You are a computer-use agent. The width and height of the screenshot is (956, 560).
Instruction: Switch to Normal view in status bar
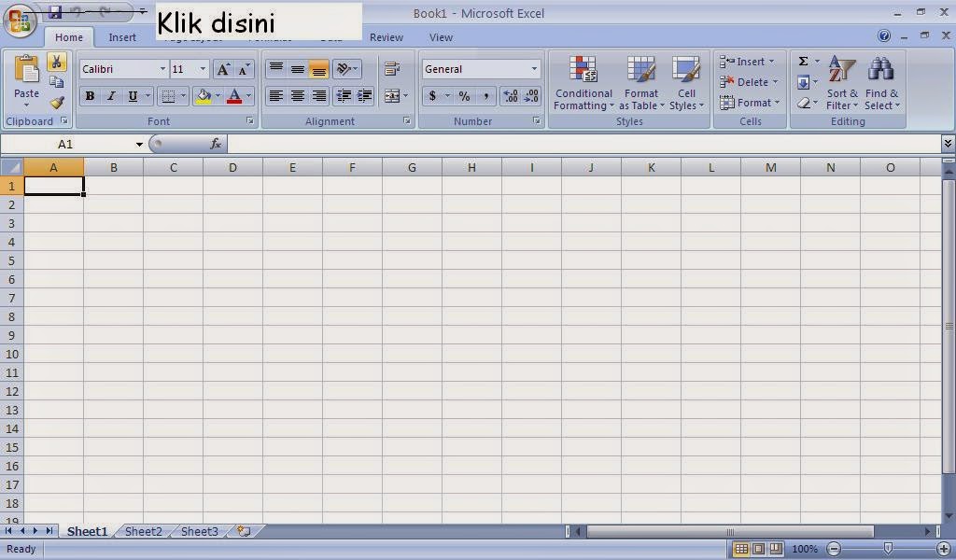click(741, 549)
